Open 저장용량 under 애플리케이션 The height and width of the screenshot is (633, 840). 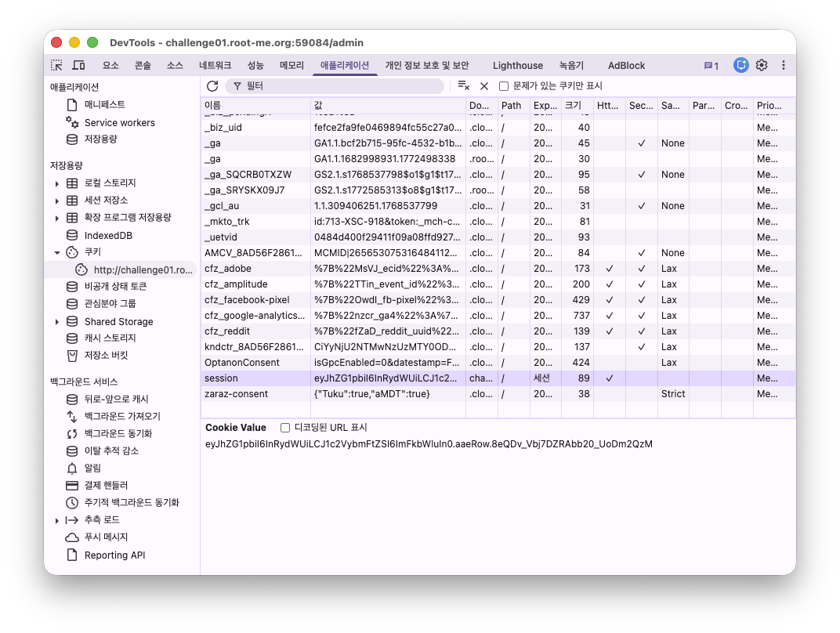click(x=100, y=139)
